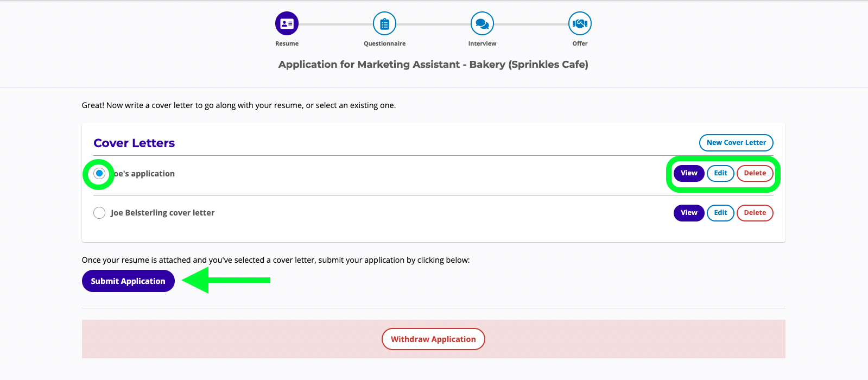This screenshot has height=380, width=868.
Task: Click the Marketing Assistant application title
Action: [433, 65]
